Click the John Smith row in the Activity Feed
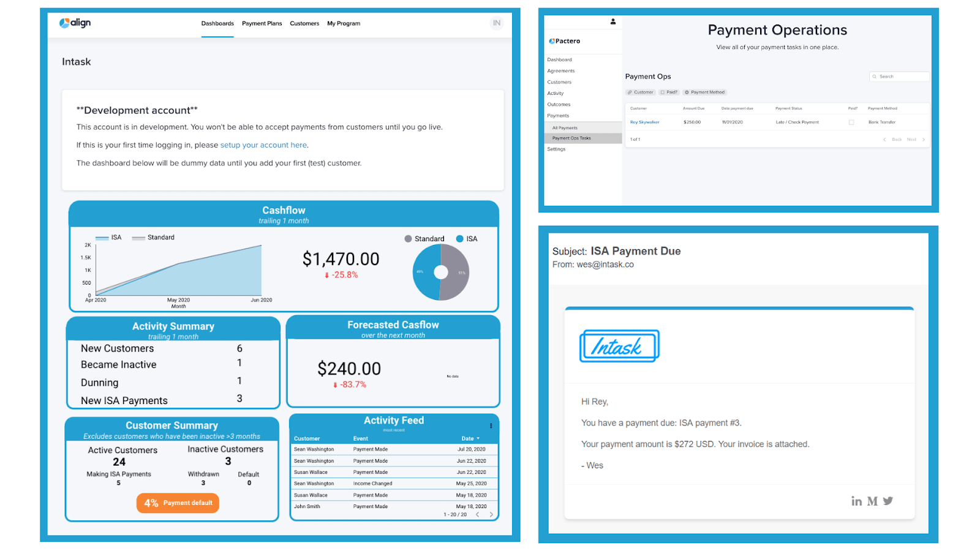This screenshot has width=980, height=551. coord(393,507)
